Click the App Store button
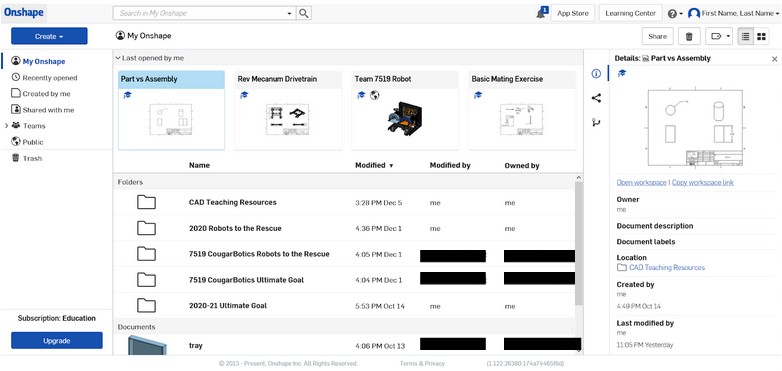The width and height of the screenshot is (782, 371). point(573,13)
